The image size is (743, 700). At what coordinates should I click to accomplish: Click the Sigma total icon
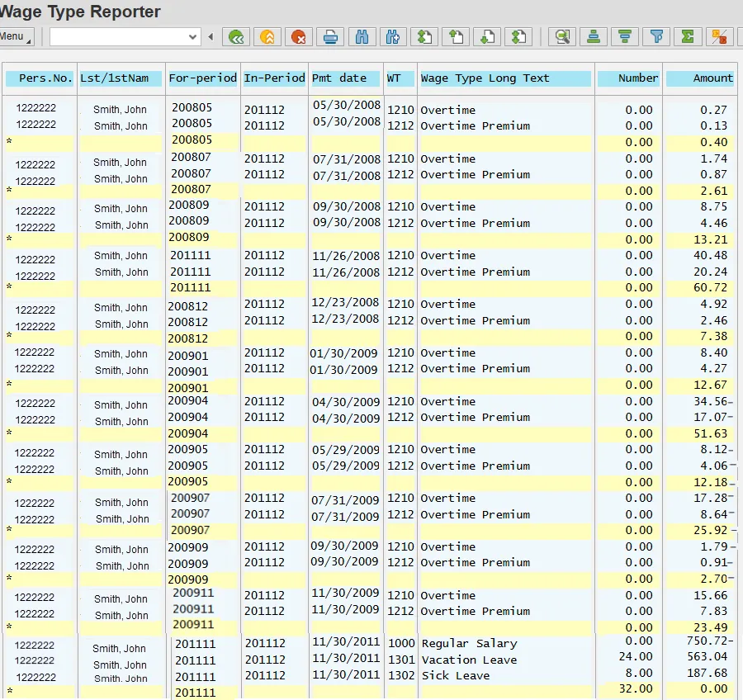click(687, 37)
